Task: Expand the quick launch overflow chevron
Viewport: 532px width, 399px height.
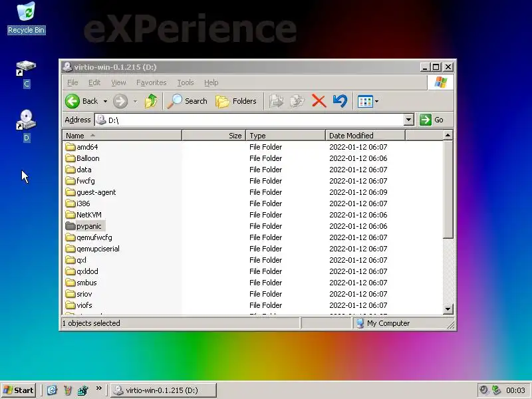Action: click(98, 388)
